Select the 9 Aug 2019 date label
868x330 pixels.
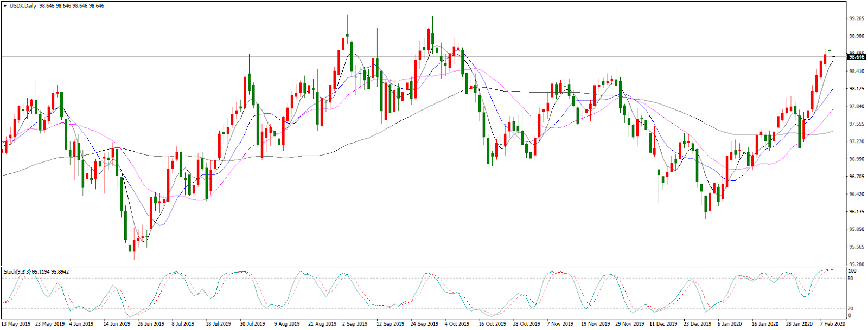(x=286, y=324)
